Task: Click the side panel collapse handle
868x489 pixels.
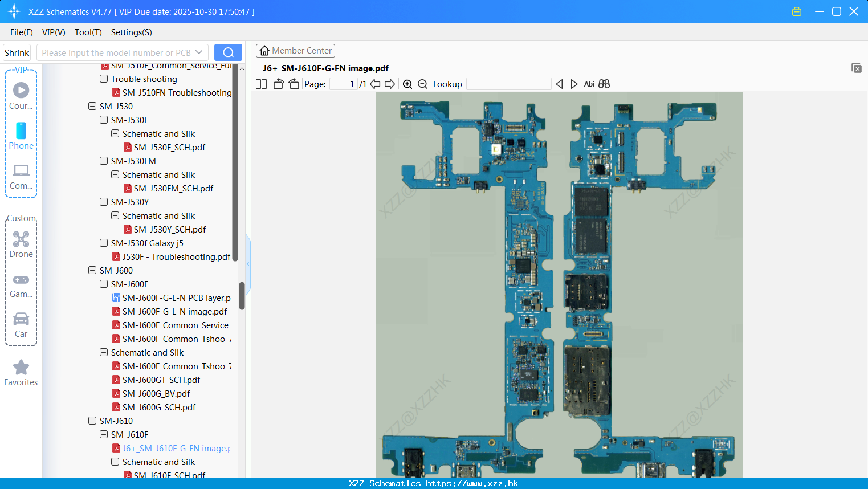Action: pyautogui.click(x=248, y=263)
